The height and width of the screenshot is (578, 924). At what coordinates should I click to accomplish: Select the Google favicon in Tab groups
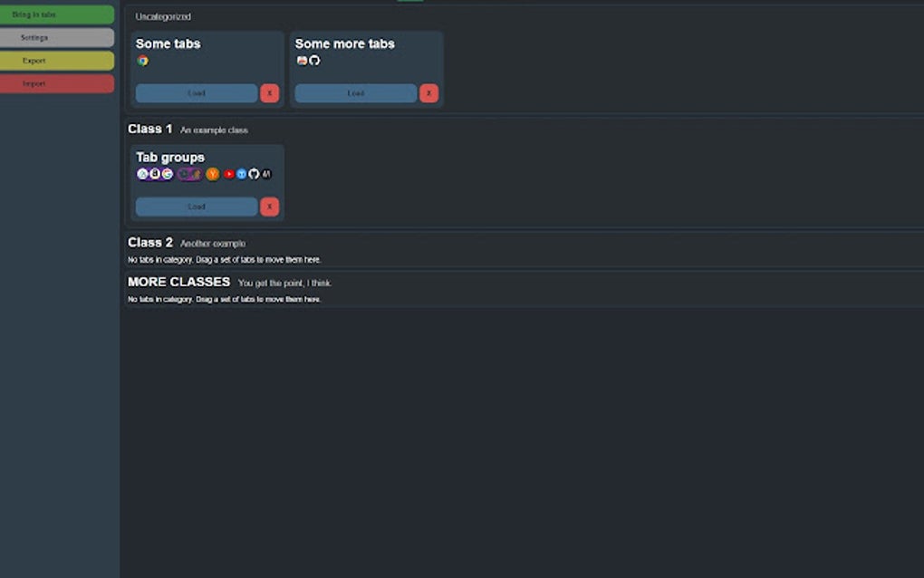point(167,174)
